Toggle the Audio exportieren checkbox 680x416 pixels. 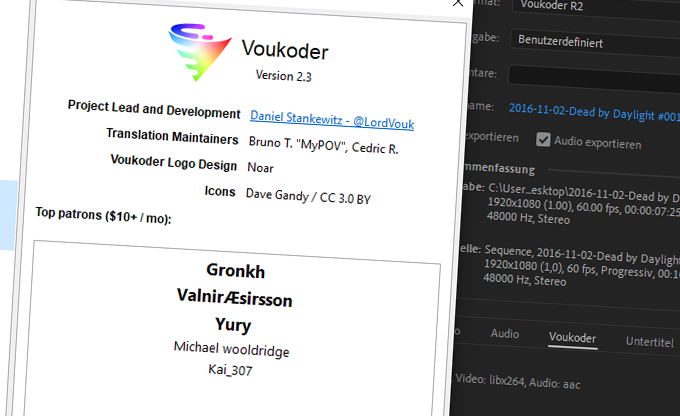point(543,139)
